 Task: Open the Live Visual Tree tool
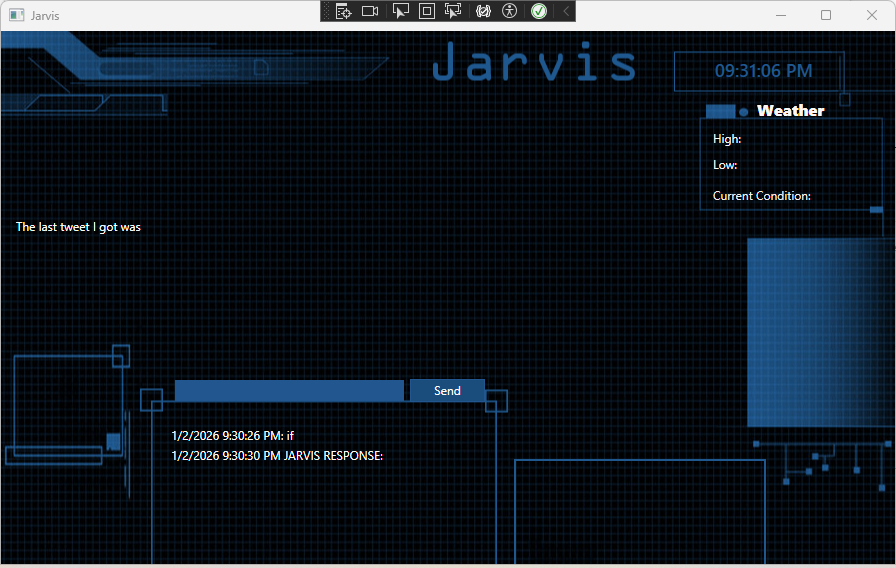[343, 11]
